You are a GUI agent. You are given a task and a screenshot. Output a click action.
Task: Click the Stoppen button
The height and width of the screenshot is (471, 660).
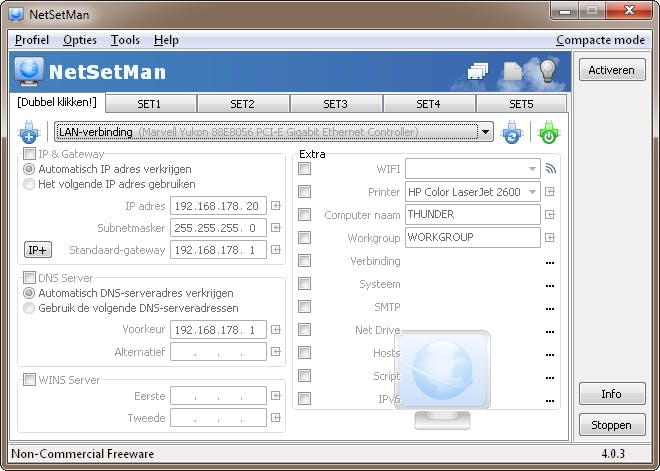612,425
